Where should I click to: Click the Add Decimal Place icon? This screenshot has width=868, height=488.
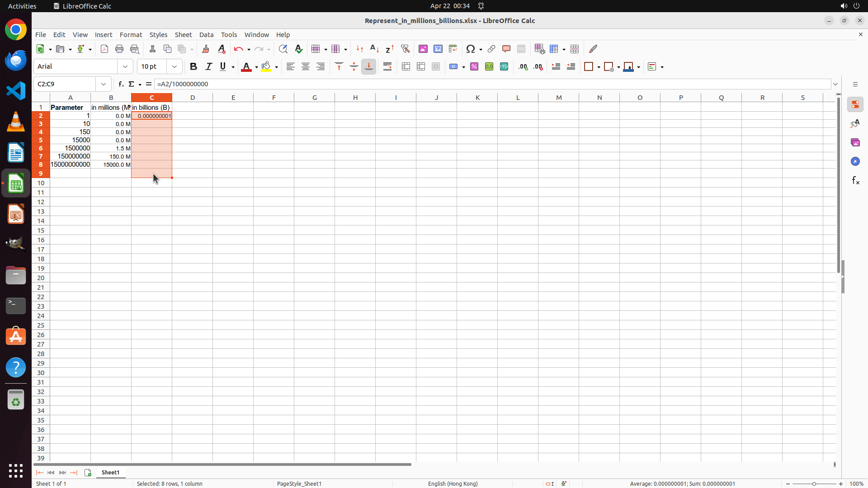(x=523, y=66)
